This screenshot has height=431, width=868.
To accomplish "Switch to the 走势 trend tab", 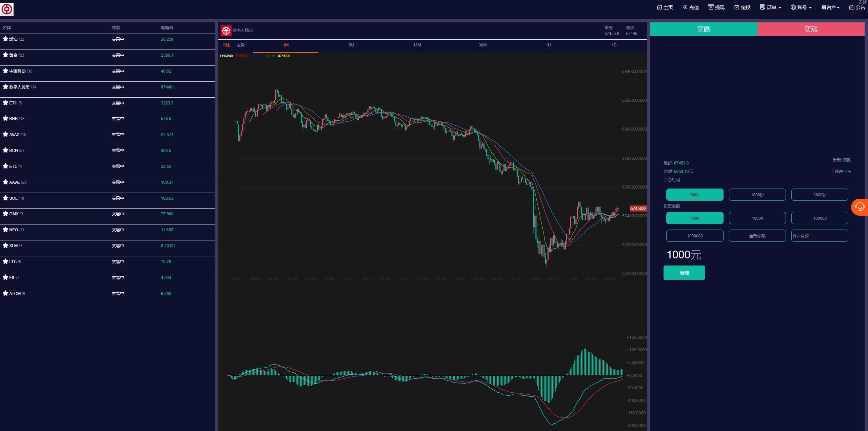I will (x=240, y=45).
